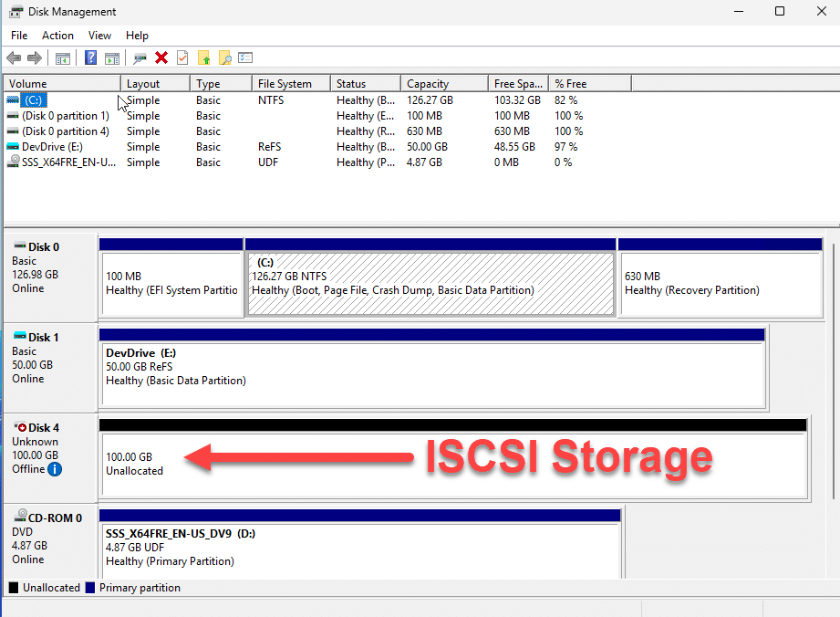Click the folder with up arrow toolbar icon
Viewport: 840px width, 617px height.
click(x=204, y=58)
